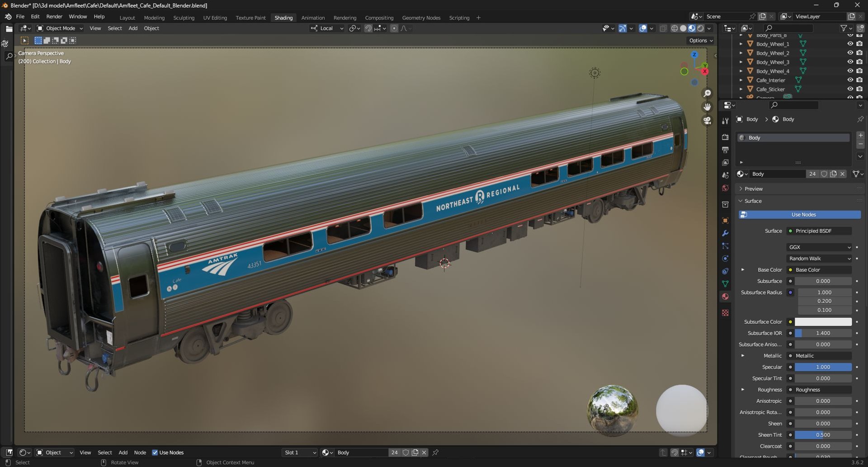Open the Local transform orientation dropdown

pyautogui.click(x=327, y=28)
